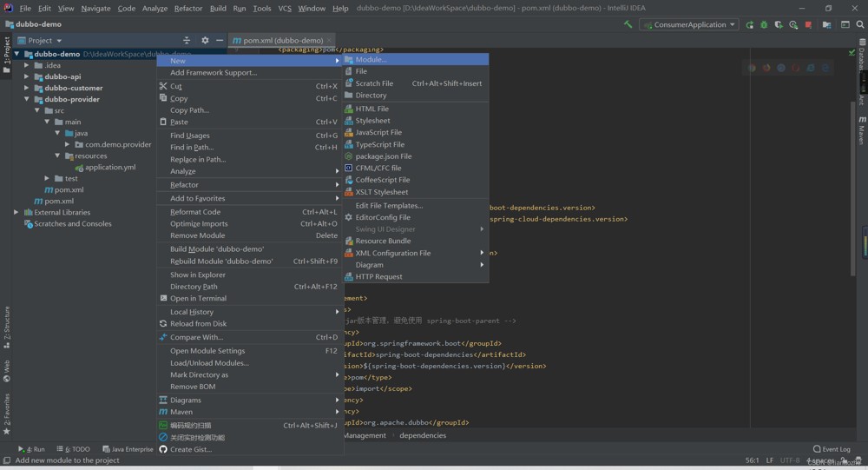Open preview in Firefox browser icon
Screen dimensions: 868x470
tap(766, 68)
